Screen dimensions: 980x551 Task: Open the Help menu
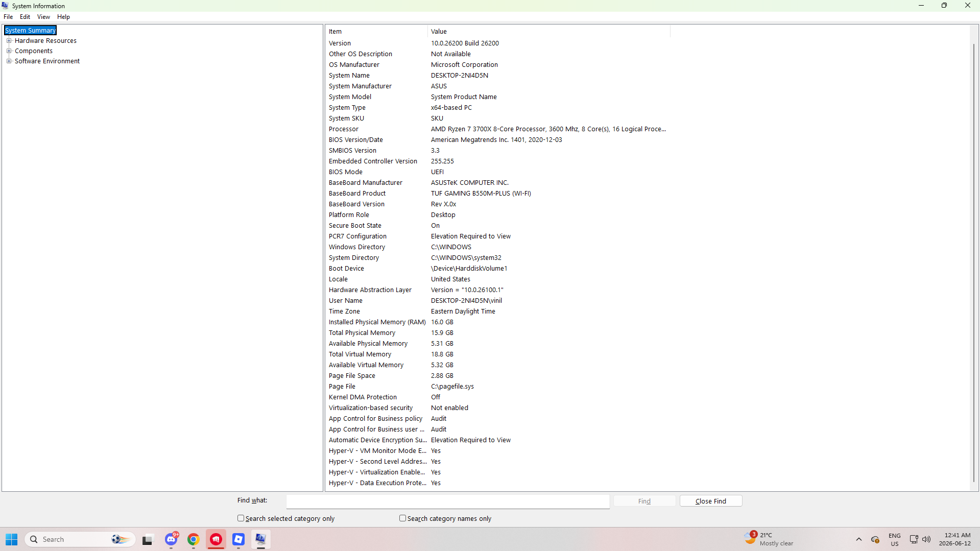point(63,17)
